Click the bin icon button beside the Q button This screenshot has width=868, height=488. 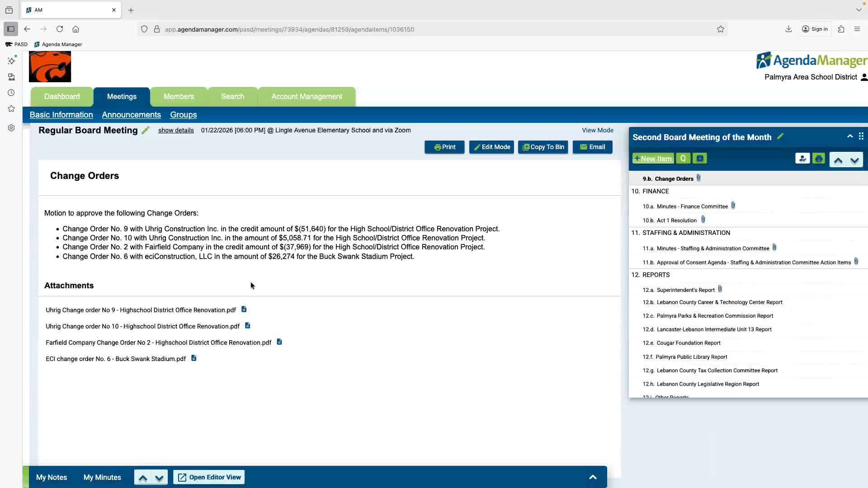point(700,159)
